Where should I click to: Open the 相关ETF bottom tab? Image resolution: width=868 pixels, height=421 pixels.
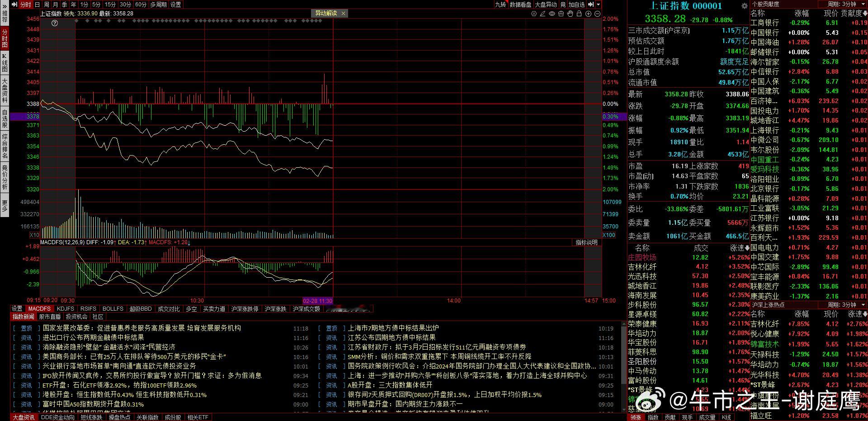coord(198,417)
